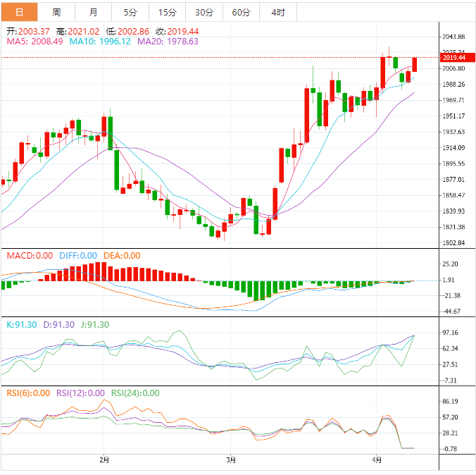Viewport: 476px width, 475px height.
Task: Click the 3月 date axis marker
Action: coord(232,460)
